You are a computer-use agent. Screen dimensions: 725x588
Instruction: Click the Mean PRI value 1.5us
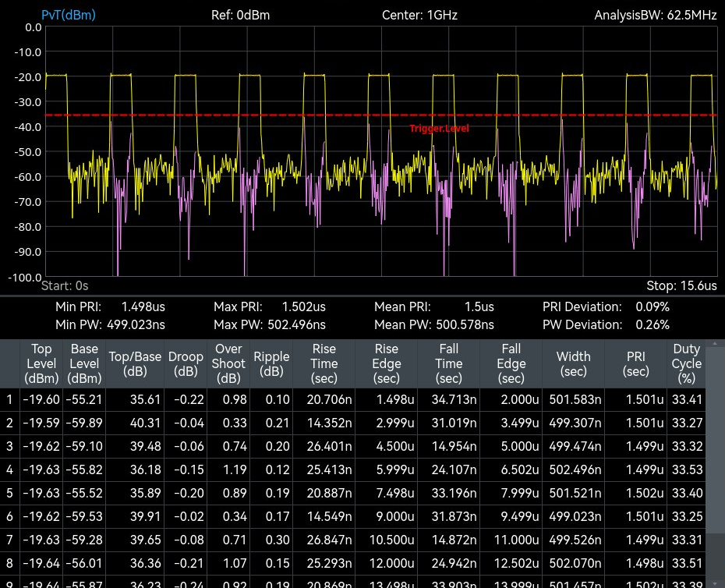point(479,306)
